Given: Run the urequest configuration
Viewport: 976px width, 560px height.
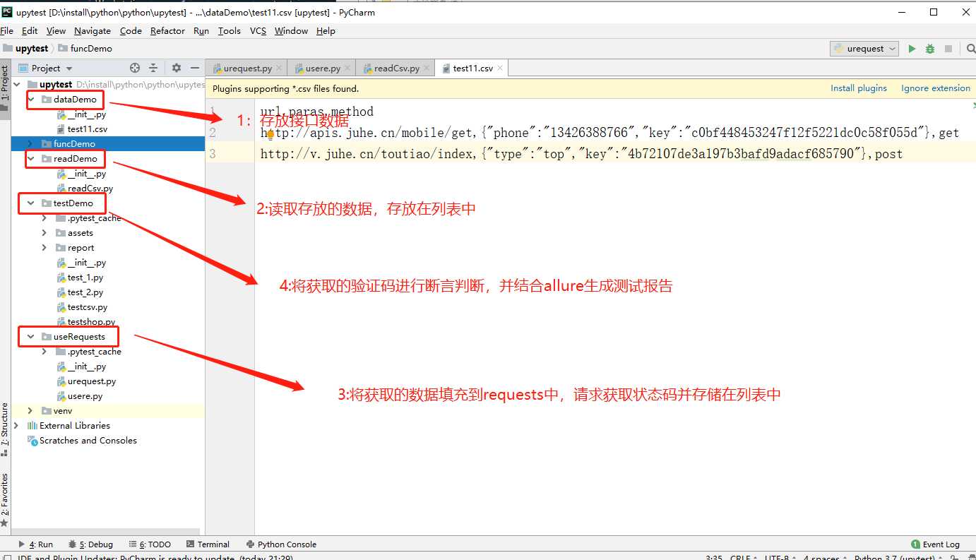Looking at the screenshot, I should 912,49.
